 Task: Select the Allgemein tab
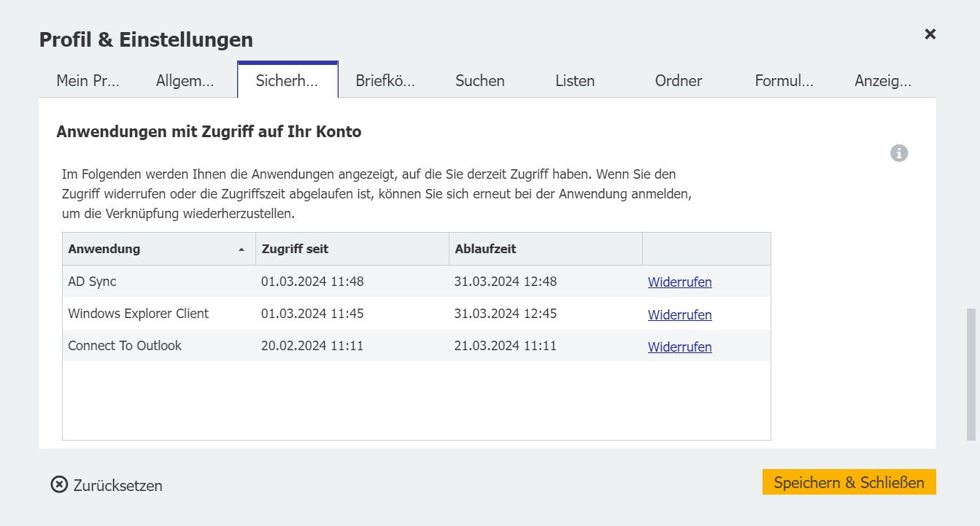pos(185,80)
